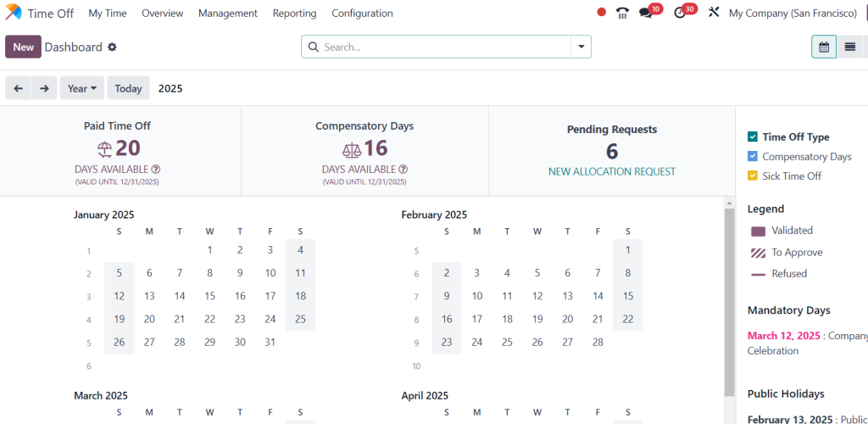Click the Paid Time Off umbrella icon
This screenshot has width=868, height=424.
(x=104, y=149)
